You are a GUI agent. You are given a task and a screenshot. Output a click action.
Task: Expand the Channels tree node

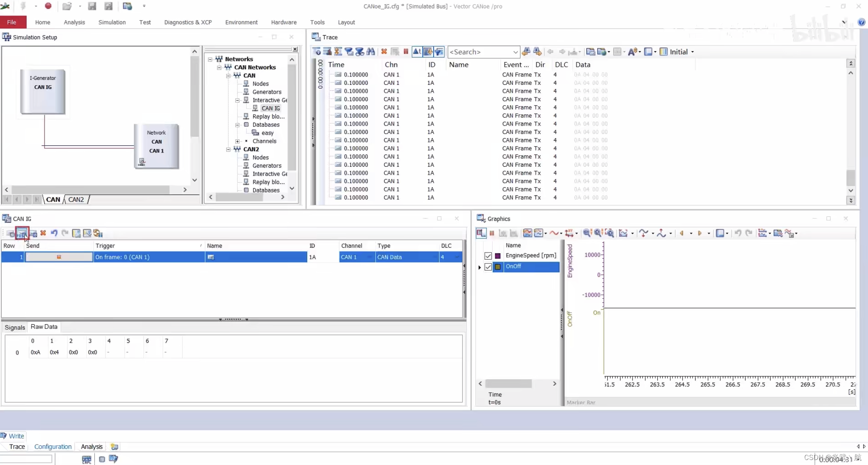tap(238, 141)
